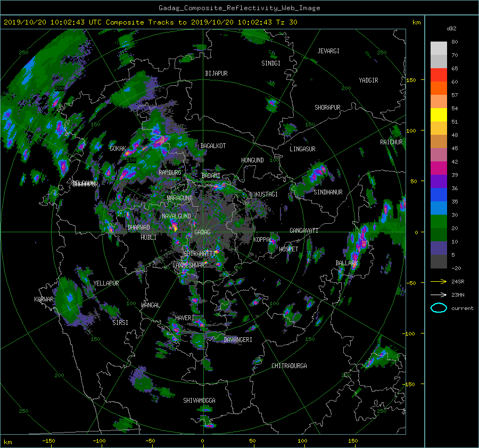Click the HANGAL city label
Screen dimensions: 479x448
coord(150,305)
